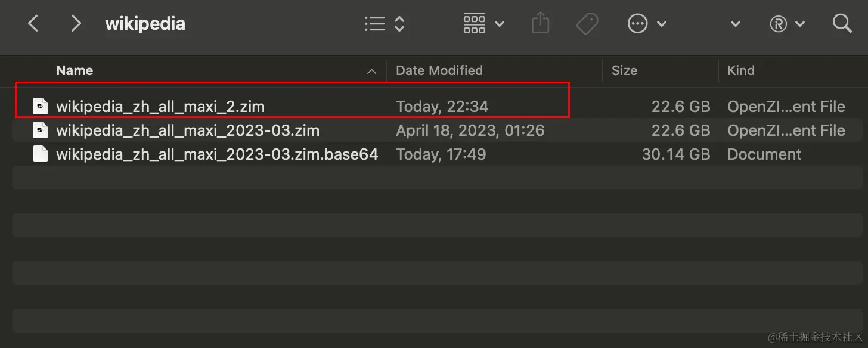
Task: Go forward with the right chevron arrow
Action: pyautogui.click(x=75, y=24)
